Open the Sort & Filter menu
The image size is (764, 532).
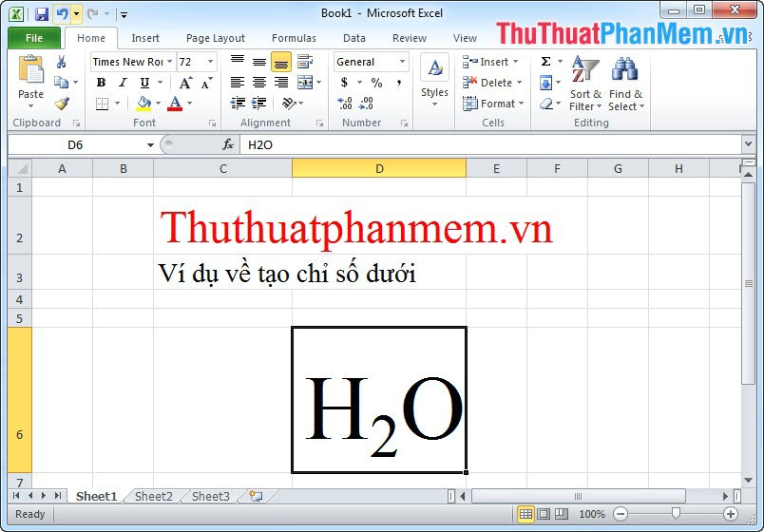[585, 84]
